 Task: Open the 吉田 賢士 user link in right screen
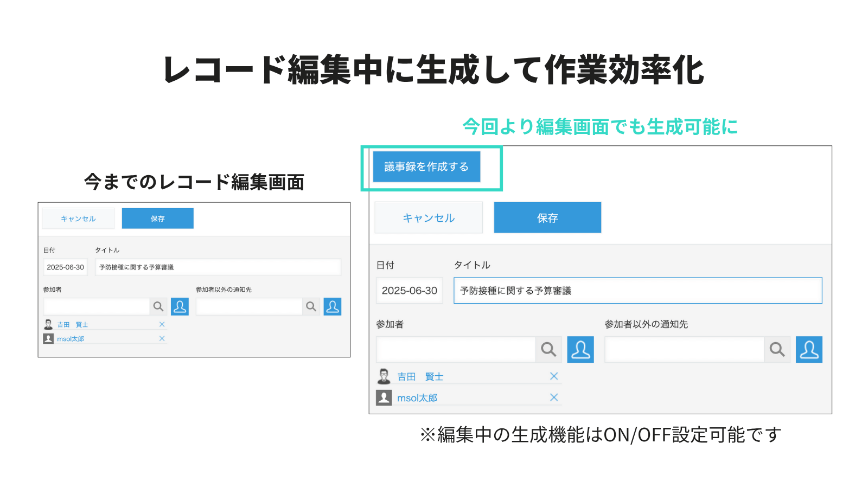[420, 377]
